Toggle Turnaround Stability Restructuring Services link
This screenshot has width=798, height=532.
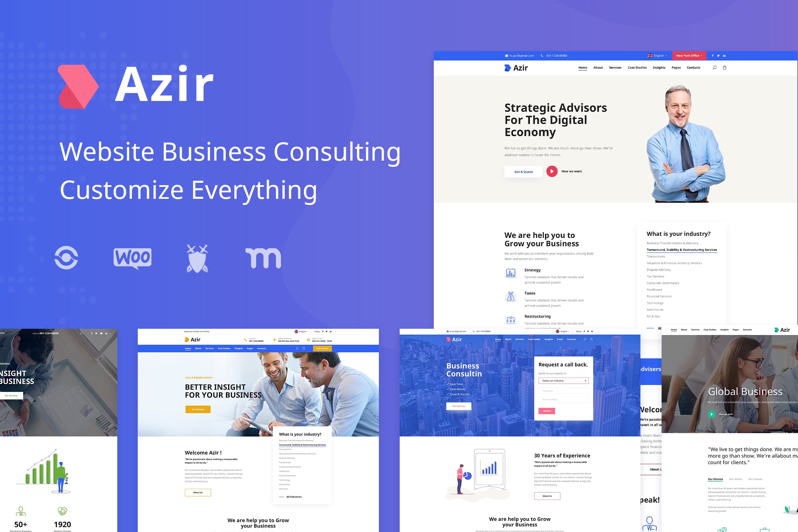coord(682,249)
